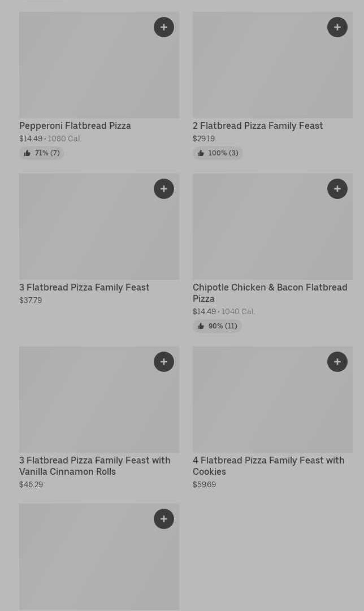
Task: Click the Pepperoni Flatbread Pizza title
Action: point(75,125)
